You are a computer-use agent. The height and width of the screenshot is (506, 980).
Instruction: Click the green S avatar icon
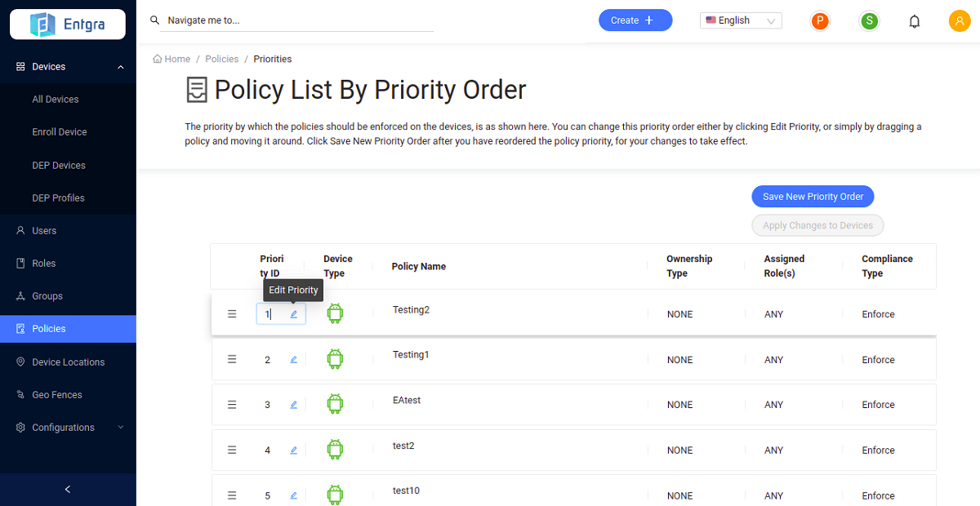point(869,21)
